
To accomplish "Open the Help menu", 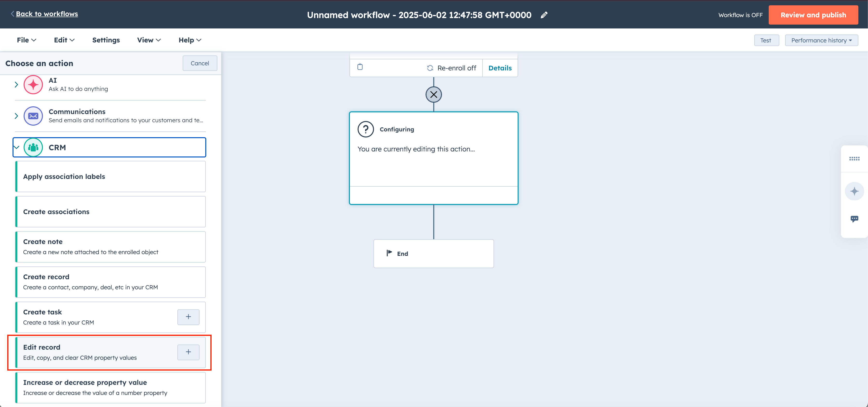I will click(190, 40).
